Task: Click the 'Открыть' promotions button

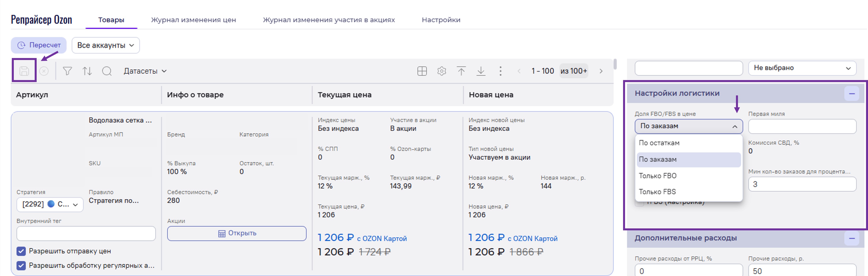Action: (236, 233)
